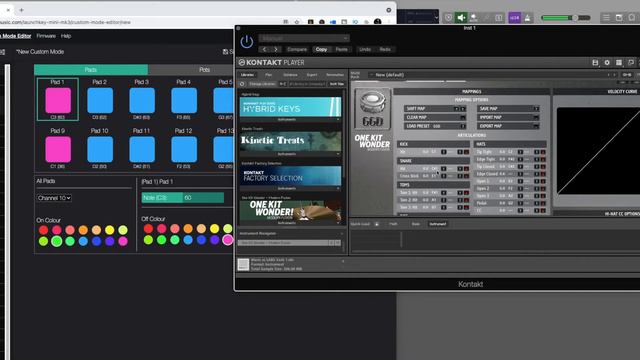The width and height of the screenshot is (640, 360).
Task: Click the Undo button
Action: point(365,49)
